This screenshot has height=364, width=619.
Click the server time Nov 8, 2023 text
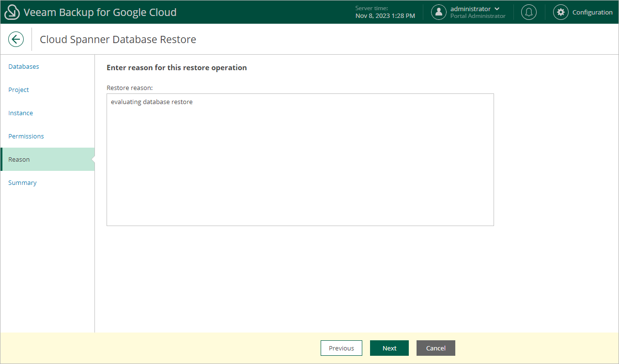[x=385, y=16]
